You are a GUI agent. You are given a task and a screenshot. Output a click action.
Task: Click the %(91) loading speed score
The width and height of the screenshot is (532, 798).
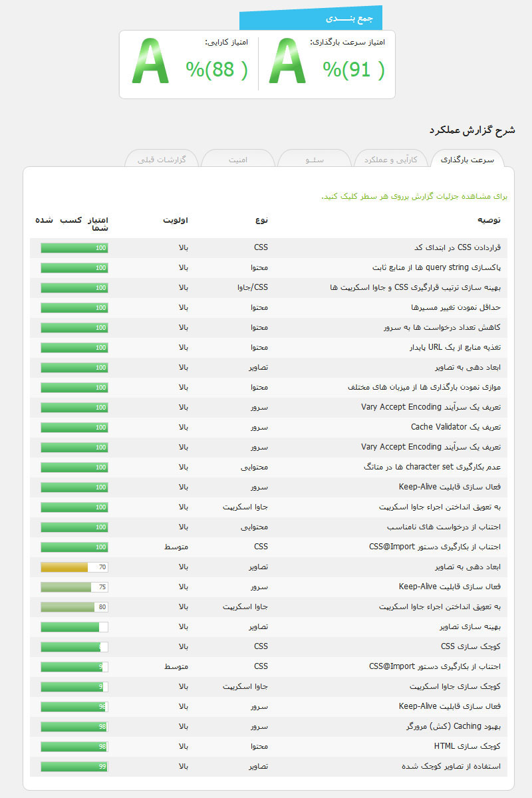point(354,69)
